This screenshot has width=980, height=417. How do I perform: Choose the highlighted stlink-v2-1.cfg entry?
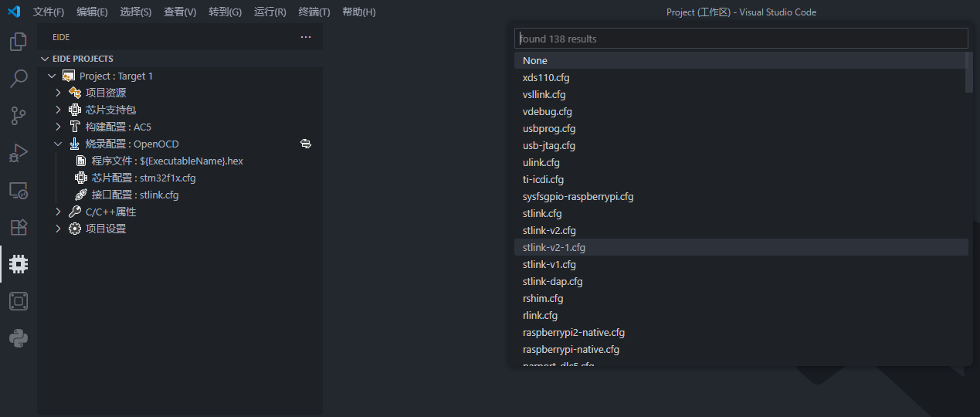[740, 247]
